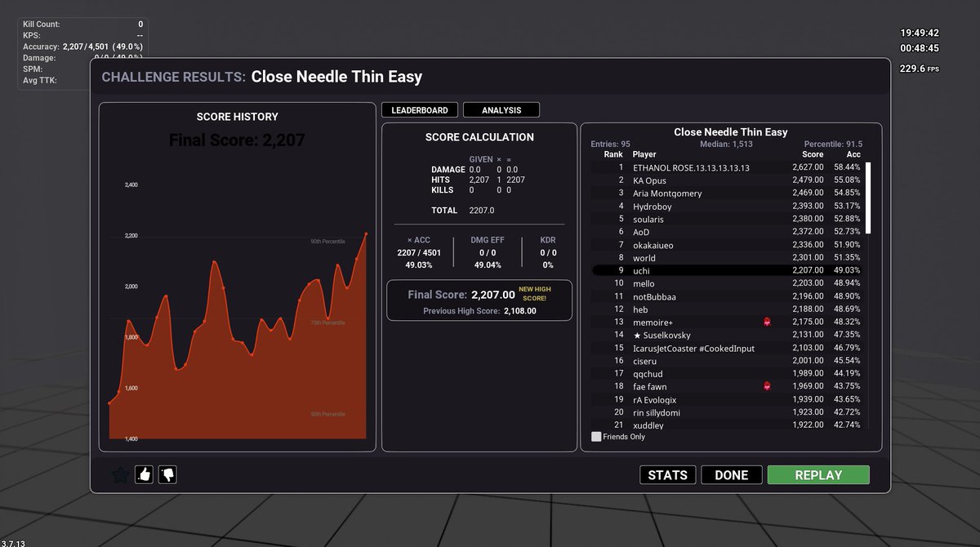Viewport: 980px width, 547px height.
Task: Select fae fawn player name
Action: coord(650,386)
